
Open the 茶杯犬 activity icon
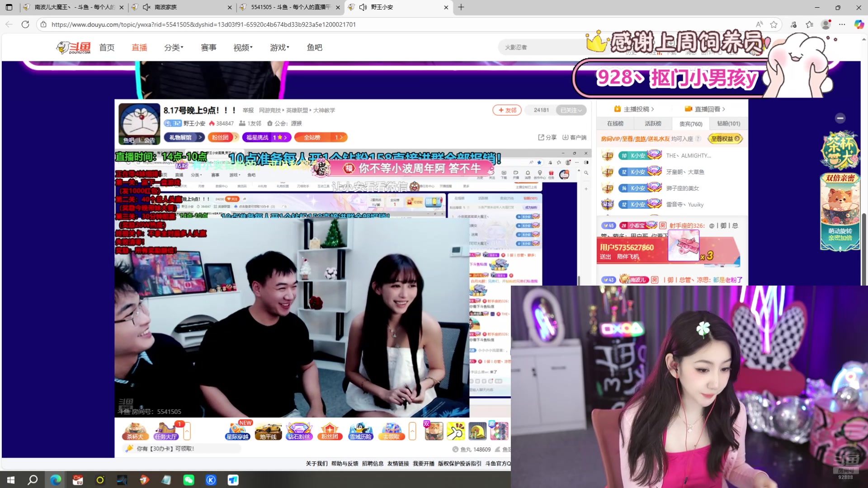pos(135,431)
